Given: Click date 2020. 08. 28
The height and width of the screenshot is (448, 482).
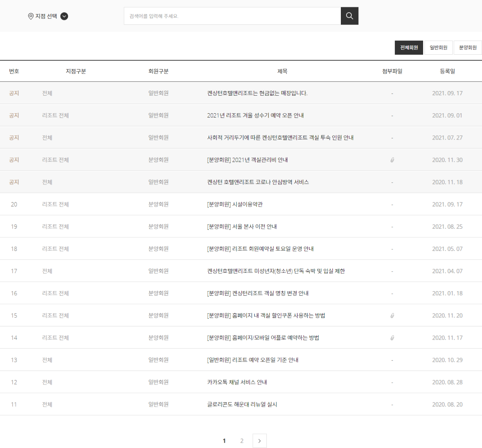Looking at the screenshot, I should point(447,382).
